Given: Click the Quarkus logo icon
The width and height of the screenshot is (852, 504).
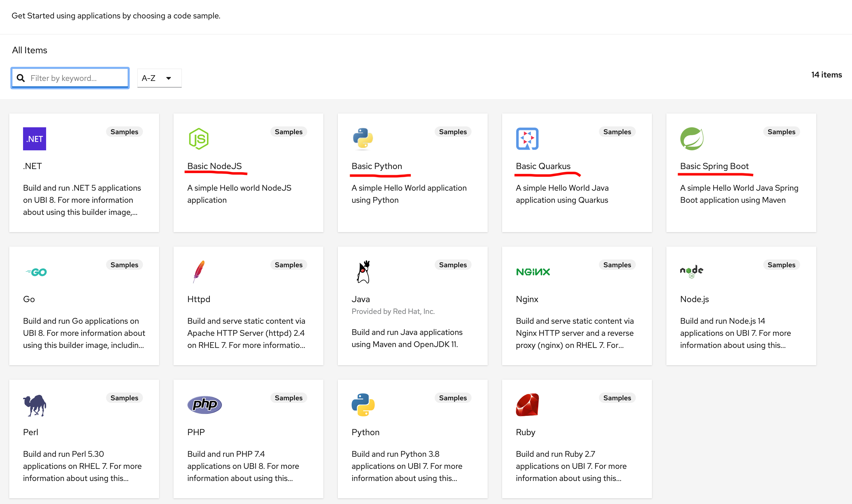Looking at the screenshot, I should pyautogui.click(x=527, y=139).
